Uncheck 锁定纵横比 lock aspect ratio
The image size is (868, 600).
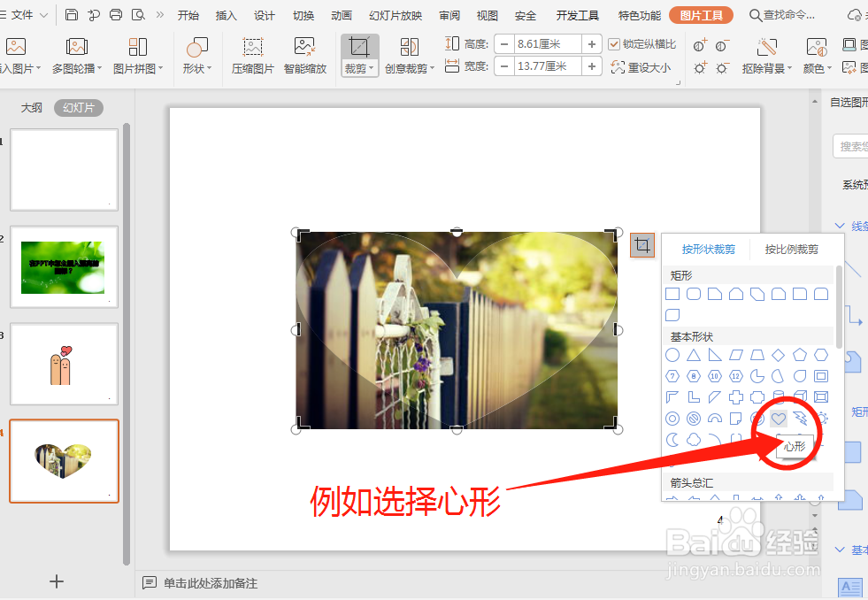click(613, 44)
